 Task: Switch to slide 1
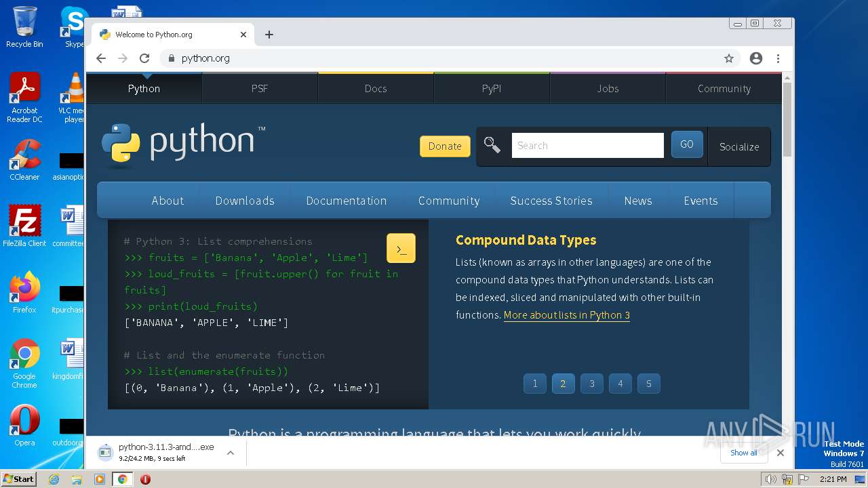click(x=534, y=384)
